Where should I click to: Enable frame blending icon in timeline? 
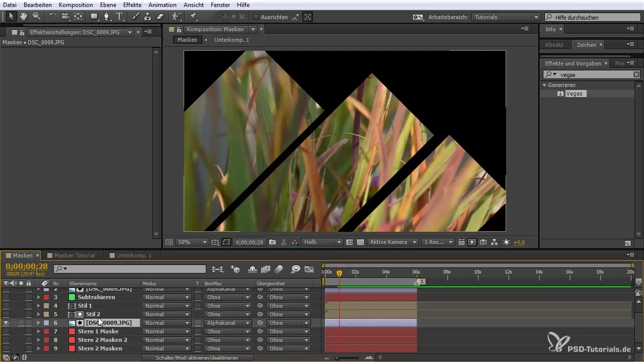(x=266, y=269)
